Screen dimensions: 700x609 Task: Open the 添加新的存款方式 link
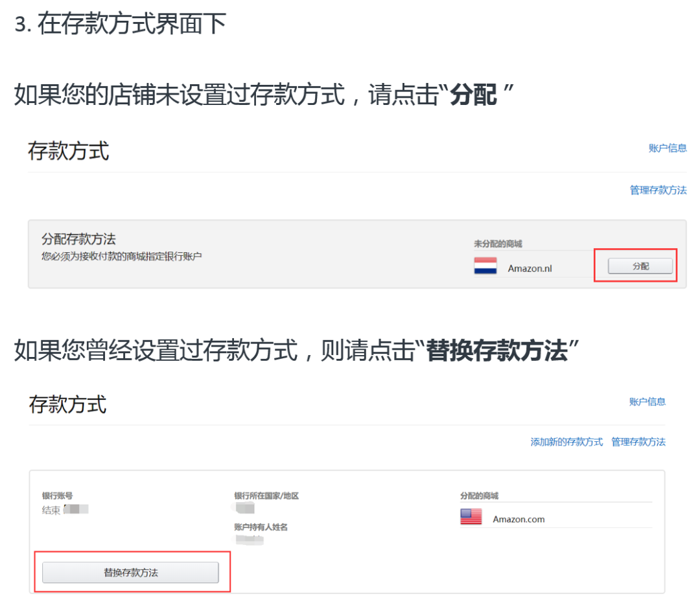pos(567,442)
